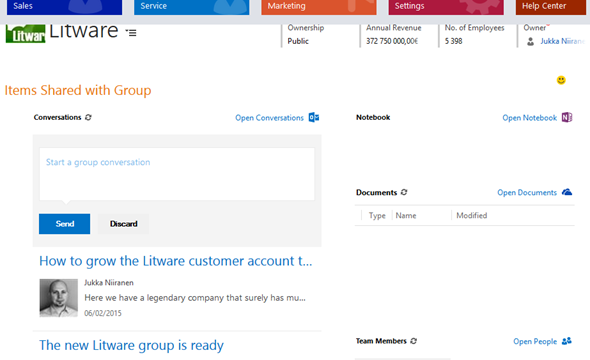
Task: Click the Discard button
Action: pyautogui.click(x=123, y=224)
